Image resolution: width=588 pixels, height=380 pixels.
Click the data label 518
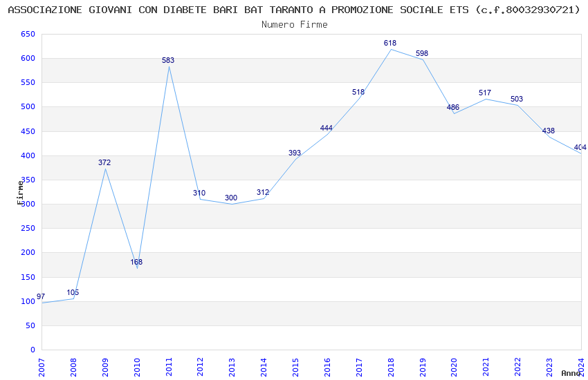[x=358, y=92]
